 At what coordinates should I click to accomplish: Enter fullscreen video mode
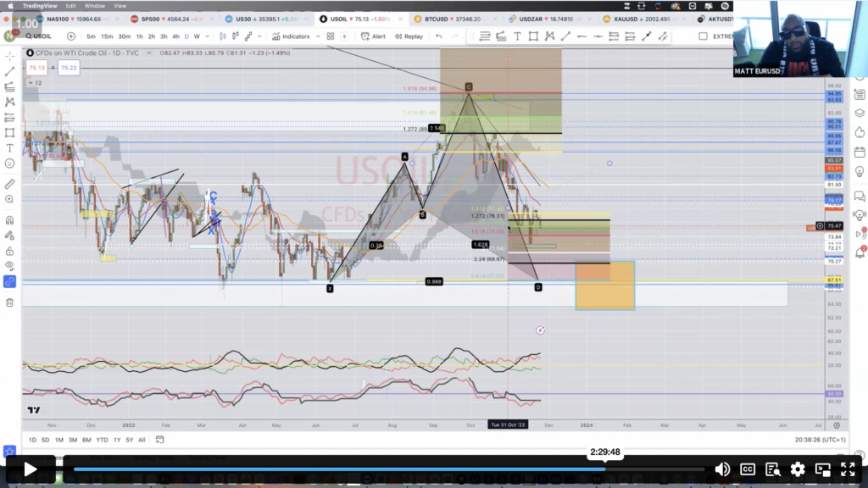pyautogui.click(x=846, y=469)
